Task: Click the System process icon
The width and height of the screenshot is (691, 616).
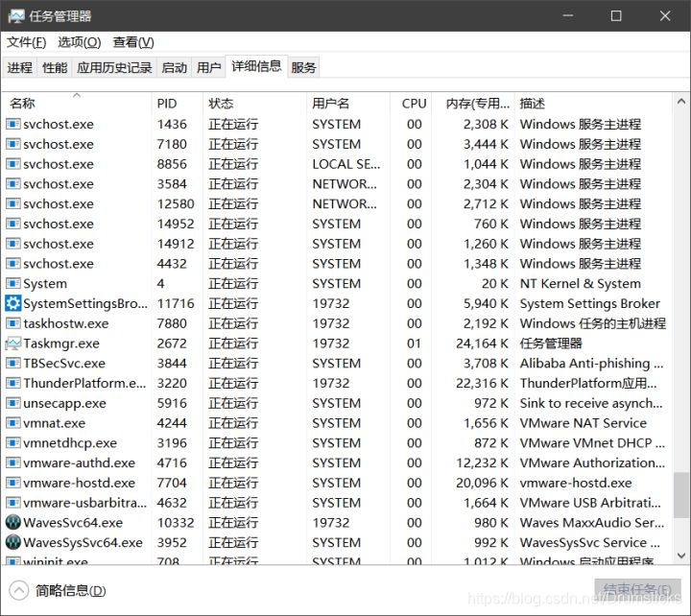Action: coord(13,283)
